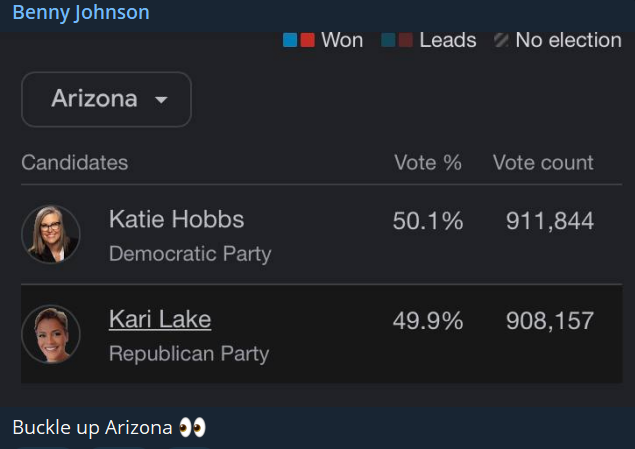Click the blue Won legend swatch
The image size is (635, 449).
pyautogui.click(x=291, y=41)
